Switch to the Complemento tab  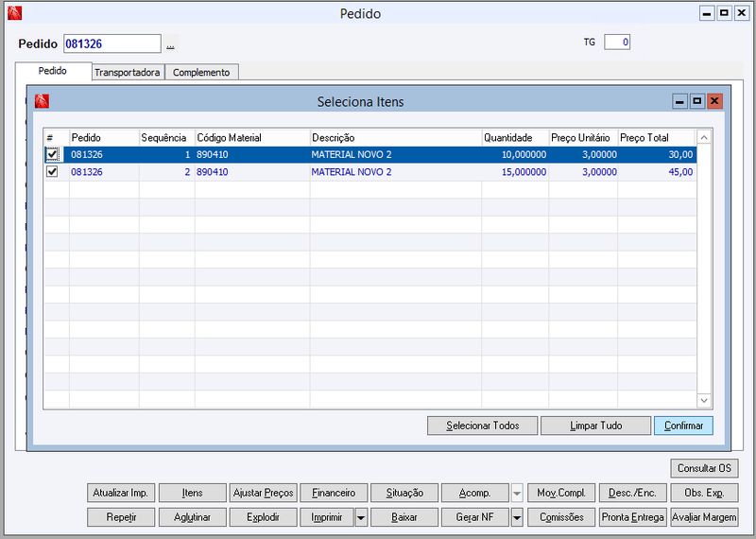201,73
